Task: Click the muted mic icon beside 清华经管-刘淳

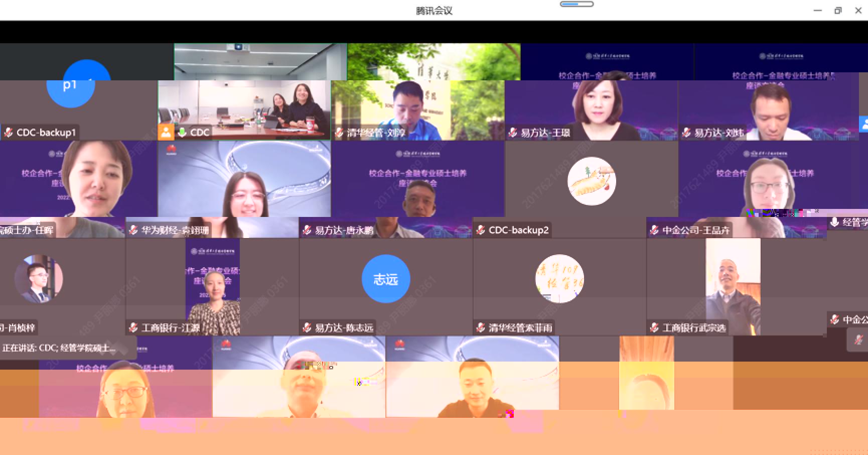Action: (x=340, y=133)
